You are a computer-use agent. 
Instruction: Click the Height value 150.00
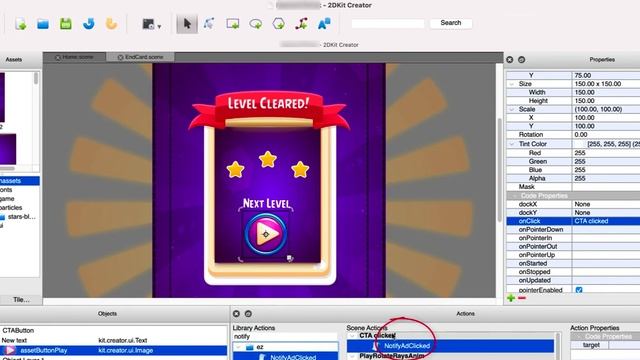pos(606,101)
